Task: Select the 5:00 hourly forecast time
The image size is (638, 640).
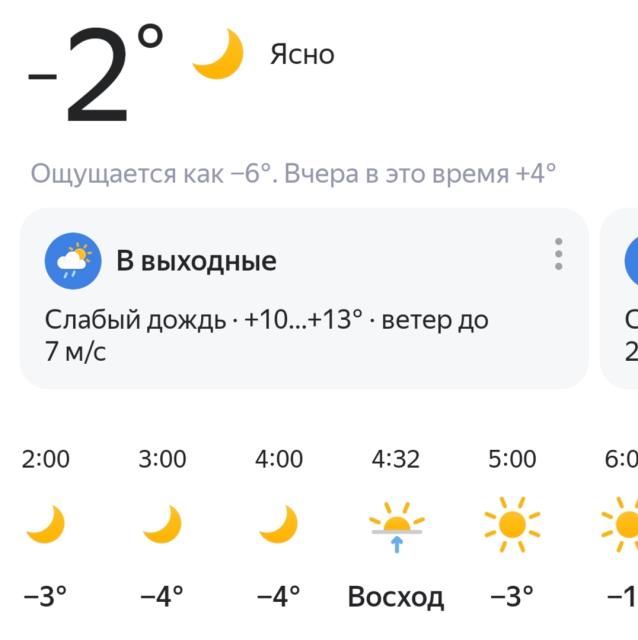Action: click(x=512, y=459)
